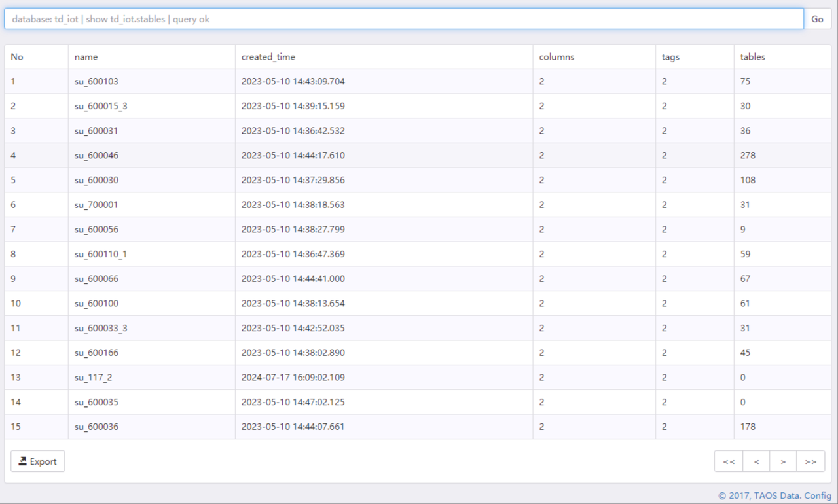Screen dimensions: 838x504
Task: Select the su_117_2 row
Action: pyautogui.click(x=93, y=378)
